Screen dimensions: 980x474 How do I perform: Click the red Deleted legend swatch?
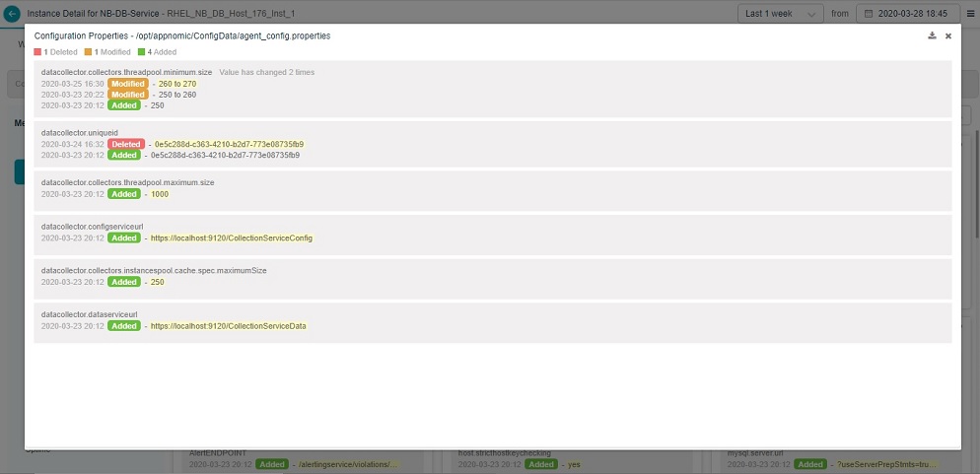(x=37, y=51)
